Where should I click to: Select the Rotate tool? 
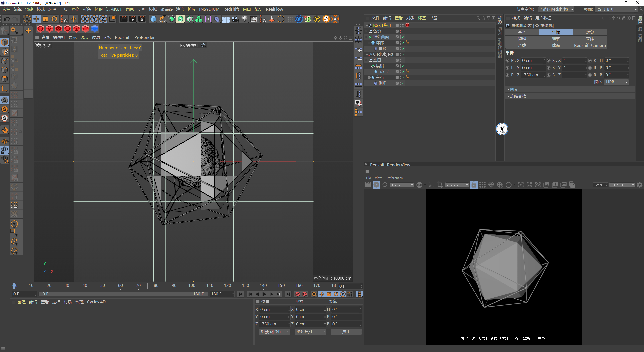tap(54, 19)
